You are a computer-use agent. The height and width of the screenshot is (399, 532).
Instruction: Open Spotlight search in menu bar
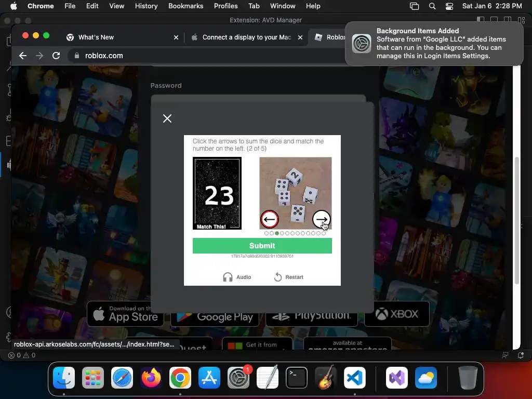[x=432, y=6]
